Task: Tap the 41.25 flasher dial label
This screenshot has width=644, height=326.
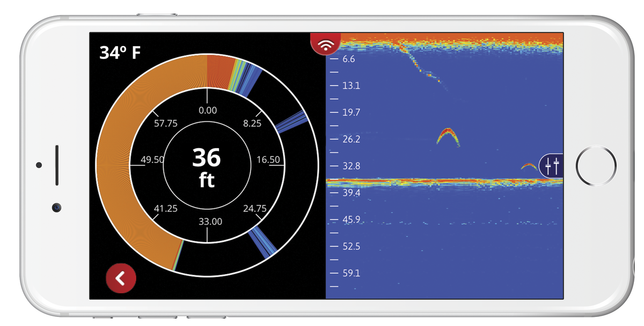Action: click(166, 209)
